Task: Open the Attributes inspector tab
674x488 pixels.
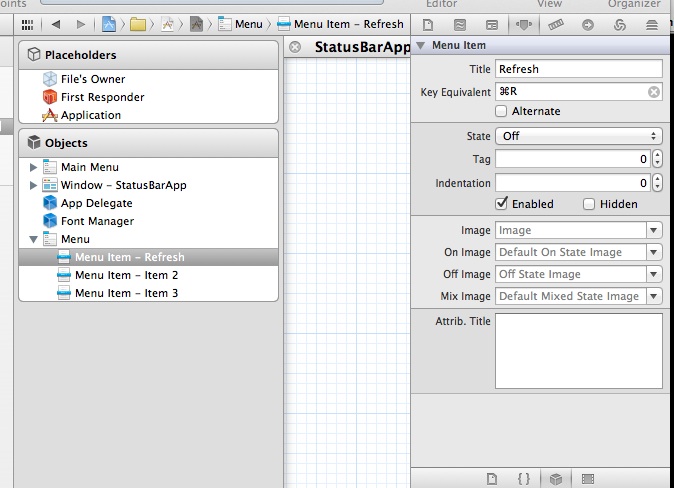Action: [524, 25]
